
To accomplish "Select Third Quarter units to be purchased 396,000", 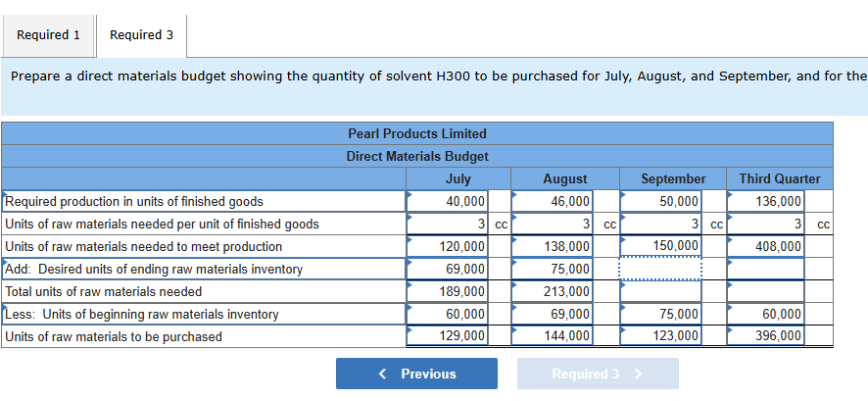I will pos(765,336).
